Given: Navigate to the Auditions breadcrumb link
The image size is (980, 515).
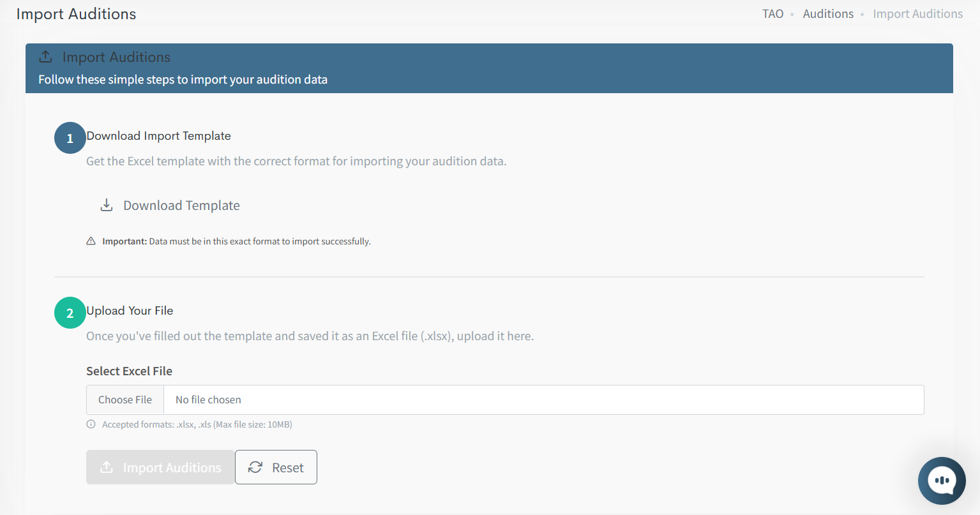Looking at the screenshot, I should [828, 14].
